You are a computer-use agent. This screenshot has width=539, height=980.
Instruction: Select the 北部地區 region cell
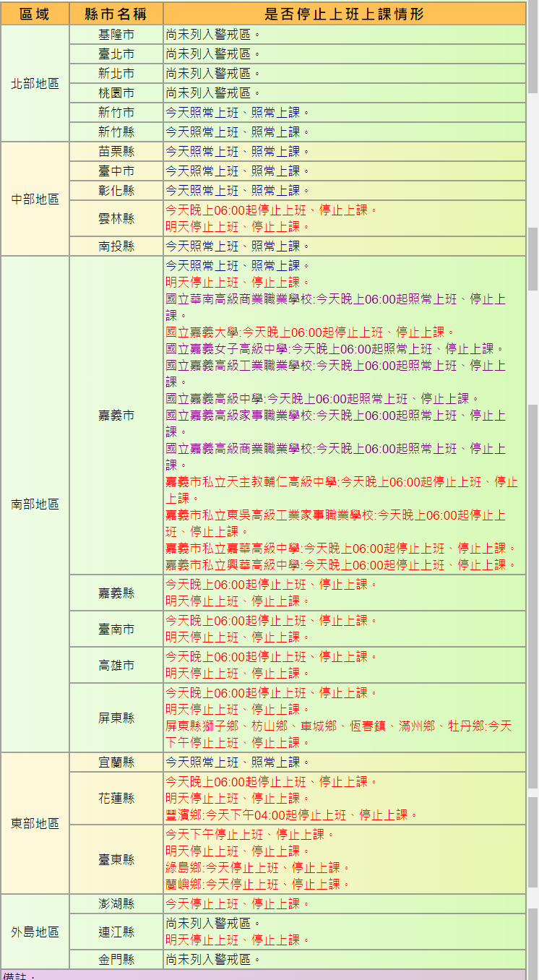click(x=35, y=84)
